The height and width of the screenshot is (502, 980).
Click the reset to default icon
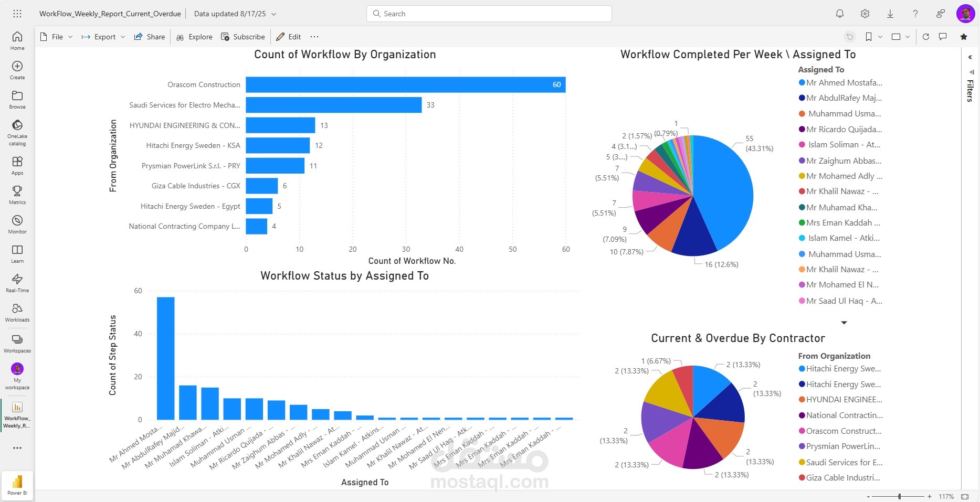pyautogui.click(x=850, y=37)
